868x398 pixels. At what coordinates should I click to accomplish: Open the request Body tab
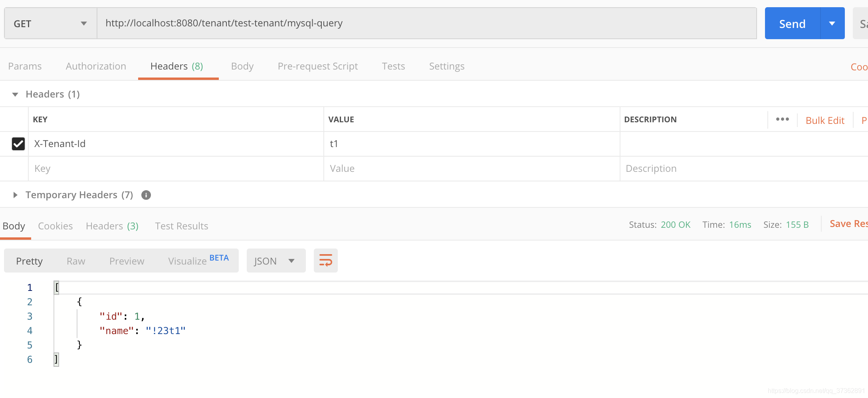(x=242, y=66)
